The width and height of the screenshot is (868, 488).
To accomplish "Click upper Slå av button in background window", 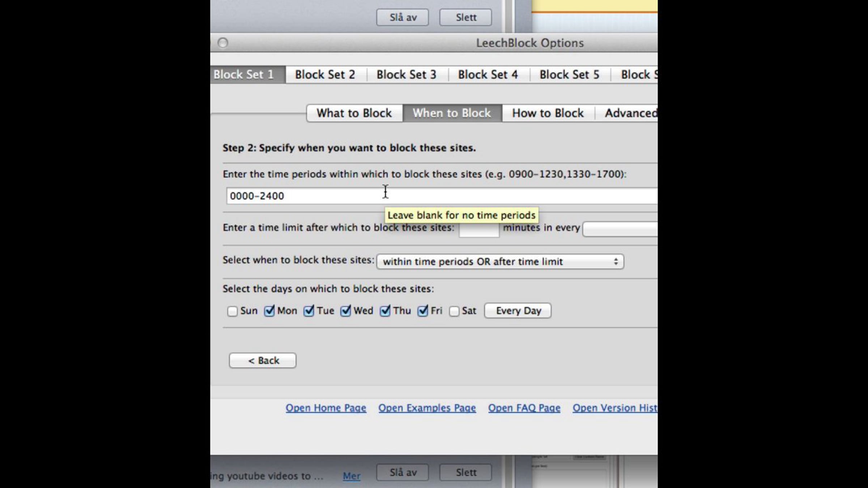I will pos(403,17).
